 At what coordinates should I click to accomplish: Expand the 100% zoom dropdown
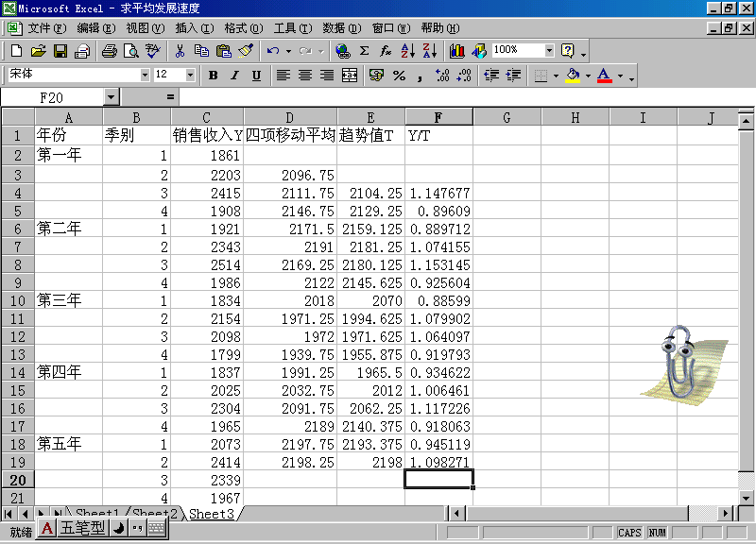(x=549, y=50)
